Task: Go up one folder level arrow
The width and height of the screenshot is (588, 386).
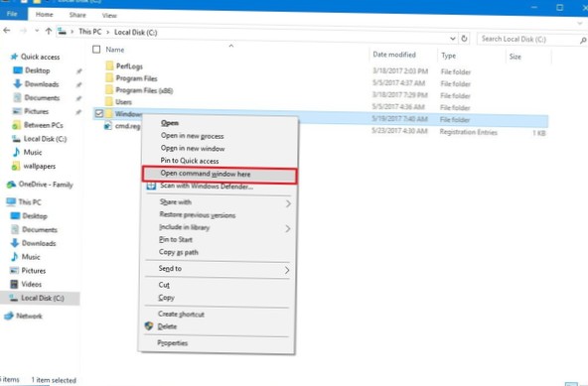Action: (x=49, y=31)
